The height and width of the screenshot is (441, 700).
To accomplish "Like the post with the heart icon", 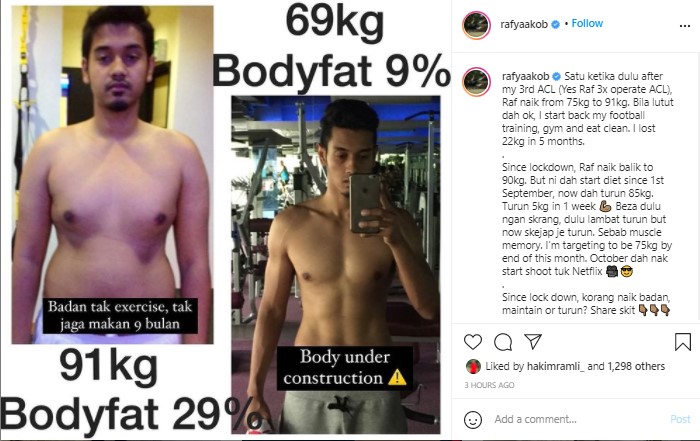I will click(473, 342).
